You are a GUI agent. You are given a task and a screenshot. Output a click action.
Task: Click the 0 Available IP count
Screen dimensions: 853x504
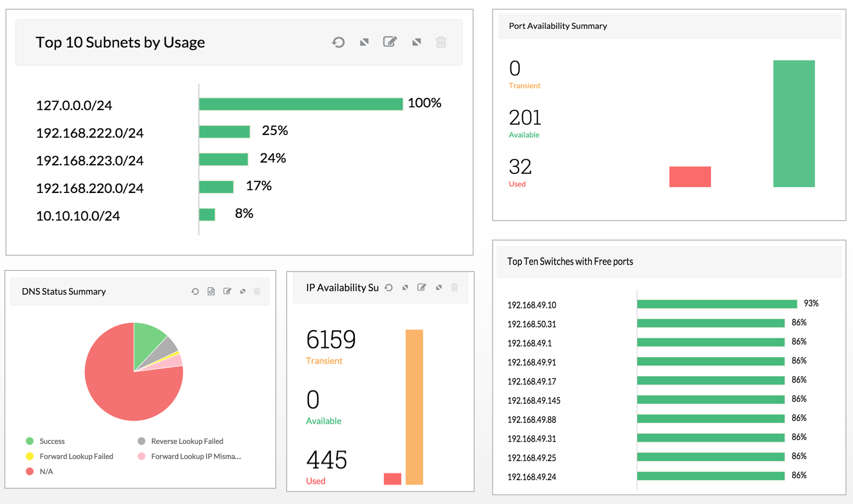click(x=313, y=400)
